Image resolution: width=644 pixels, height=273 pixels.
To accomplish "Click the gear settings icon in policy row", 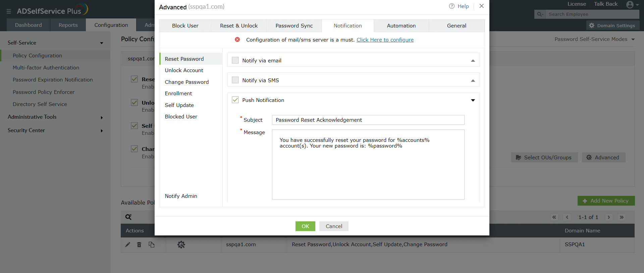I will click(x=181, y=245).
